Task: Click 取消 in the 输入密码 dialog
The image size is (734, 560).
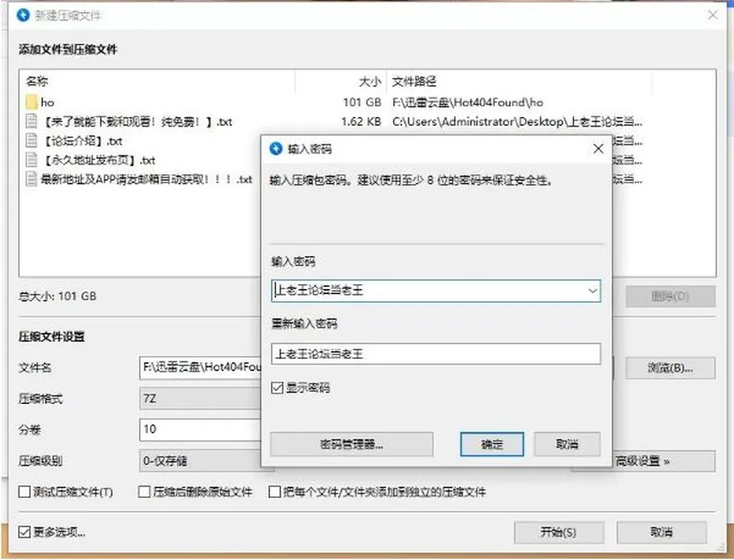Action: 567,444
